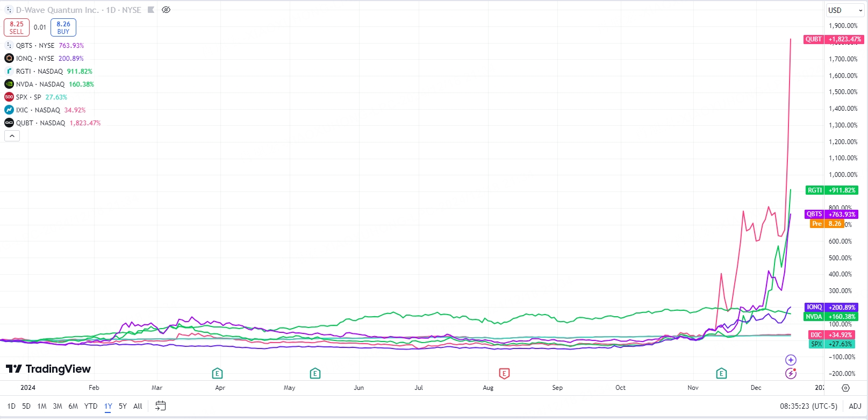
Task: Select the 3M time range
Action: coord(58,406)
